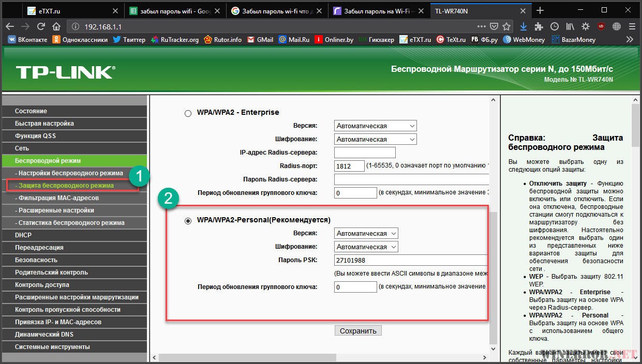Show more bookmarks with the chevron
The width and height of the screenshot is (642, 364).
pyautogui.click(x=630, y=39)
